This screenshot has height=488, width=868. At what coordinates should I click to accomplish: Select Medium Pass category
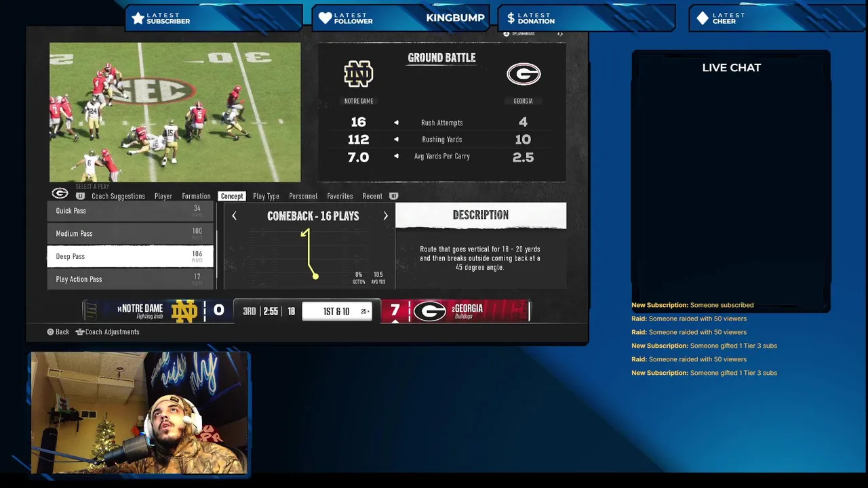pos(130,234)
